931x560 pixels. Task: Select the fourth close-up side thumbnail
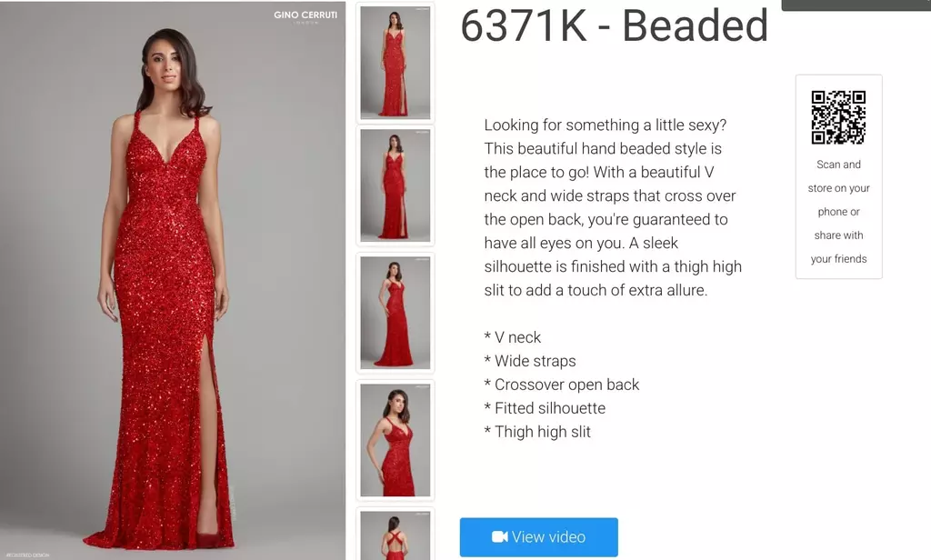point(395,440)
